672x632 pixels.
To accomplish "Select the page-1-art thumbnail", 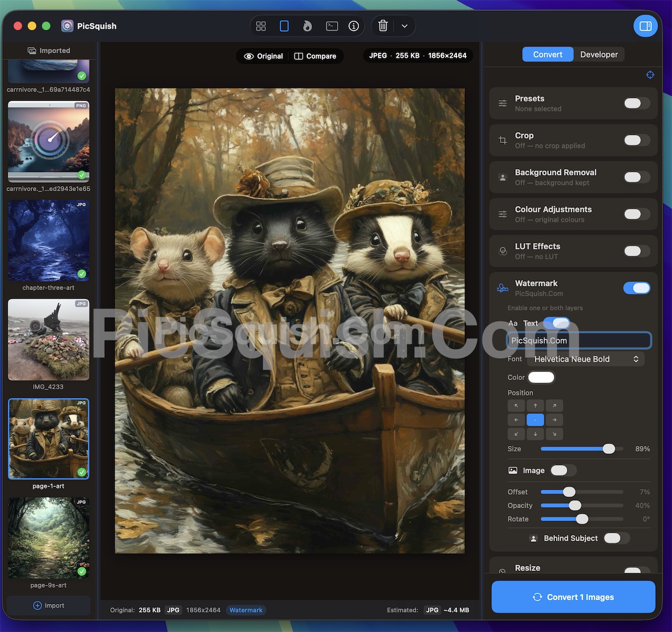I will tap(49, 439).
